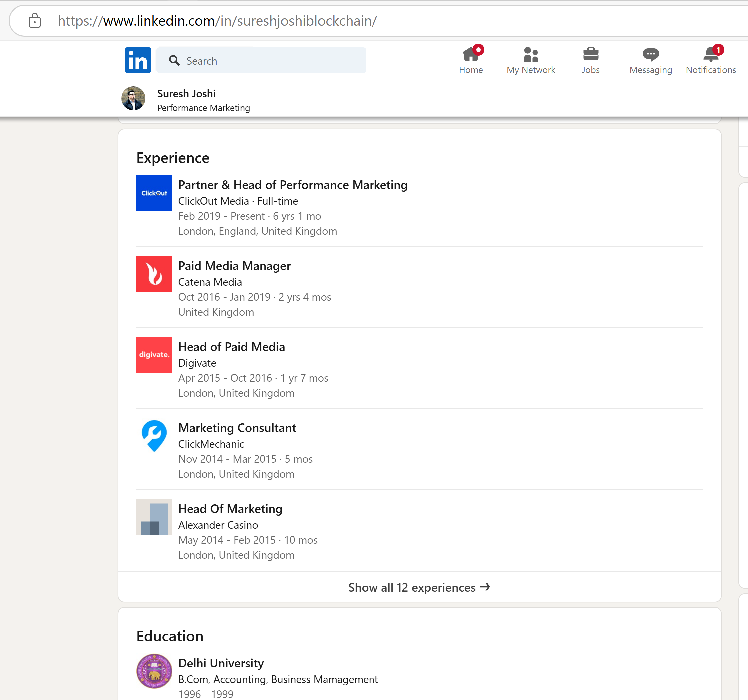Focus the LinkedIn search field
748x700 pixels.
click(x=261, y=60)
